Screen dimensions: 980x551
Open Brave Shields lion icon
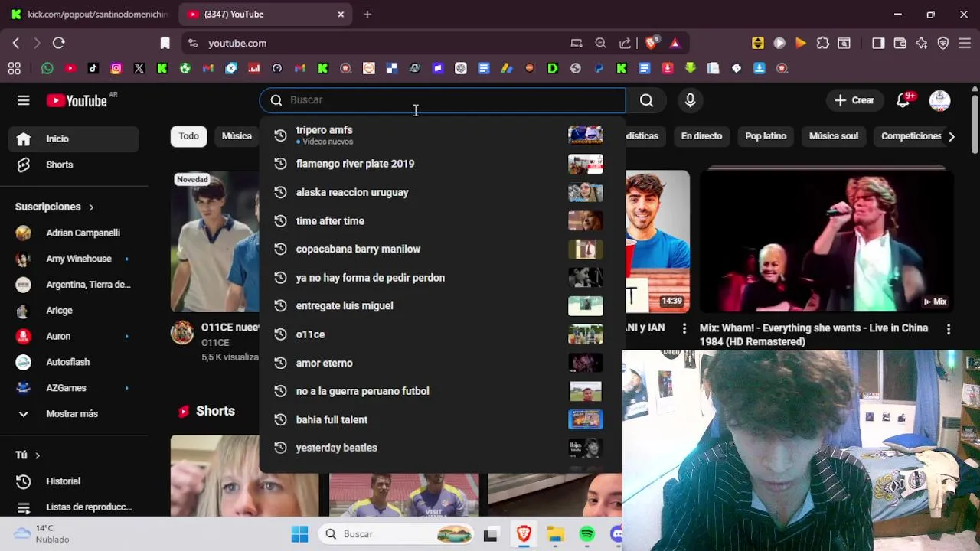(651, 44)
